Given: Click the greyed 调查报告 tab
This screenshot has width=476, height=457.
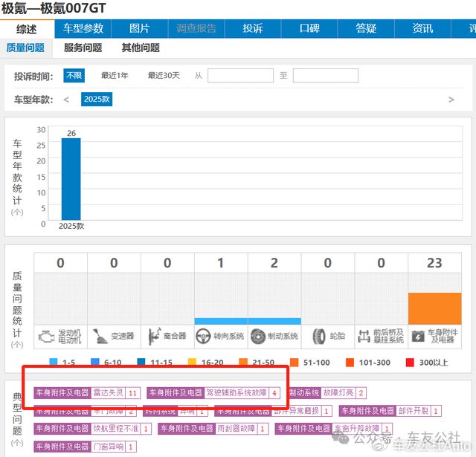Looking at the screenshot, I should click(x=196, y=28).
